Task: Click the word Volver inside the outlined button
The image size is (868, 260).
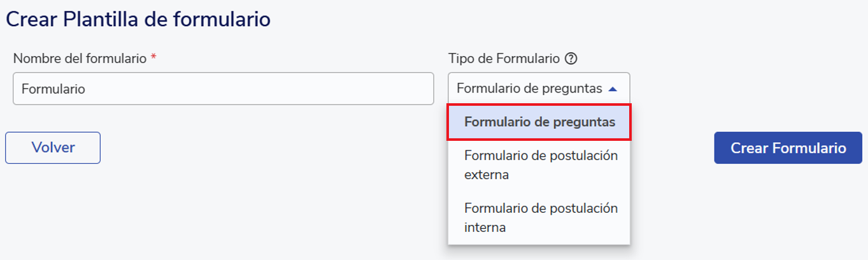Action: click(x=53, y=148)
